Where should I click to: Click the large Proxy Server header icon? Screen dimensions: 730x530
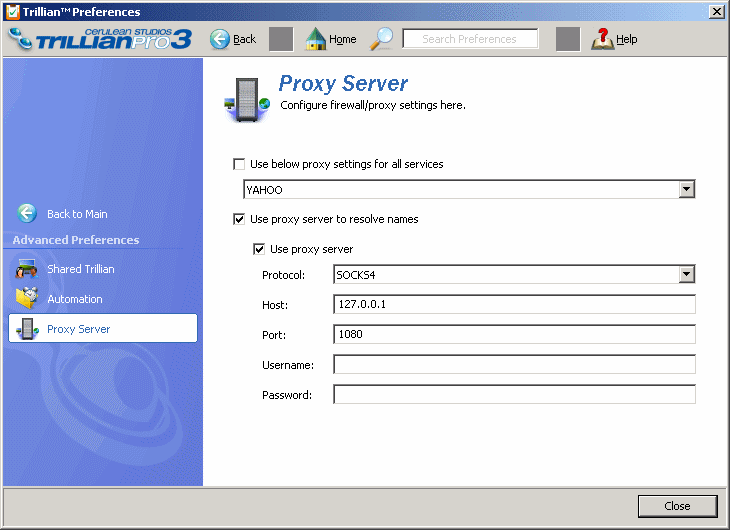247,100
